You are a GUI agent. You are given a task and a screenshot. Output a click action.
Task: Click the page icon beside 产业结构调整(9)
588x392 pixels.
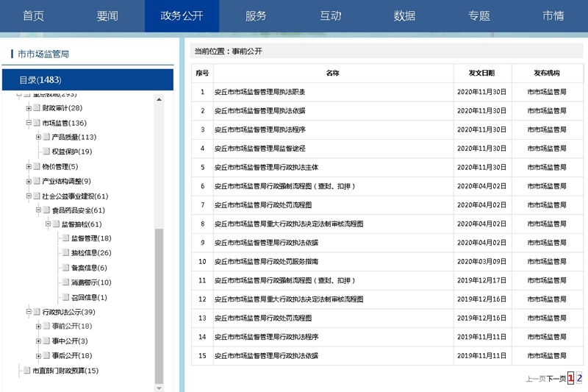[x=36, y=181]
